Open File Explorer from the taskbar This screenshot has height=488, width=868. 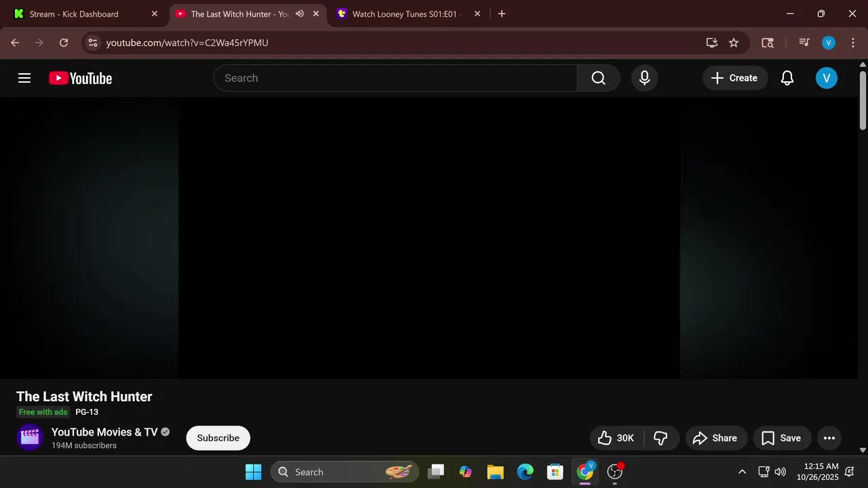495,472
